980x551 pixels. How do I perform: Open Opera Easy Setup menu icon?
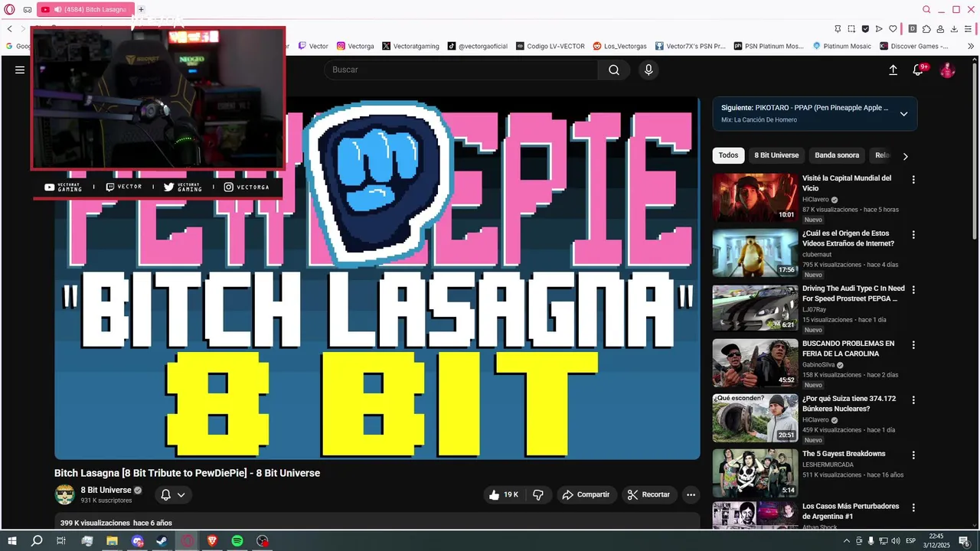click(x=969, y=28)
